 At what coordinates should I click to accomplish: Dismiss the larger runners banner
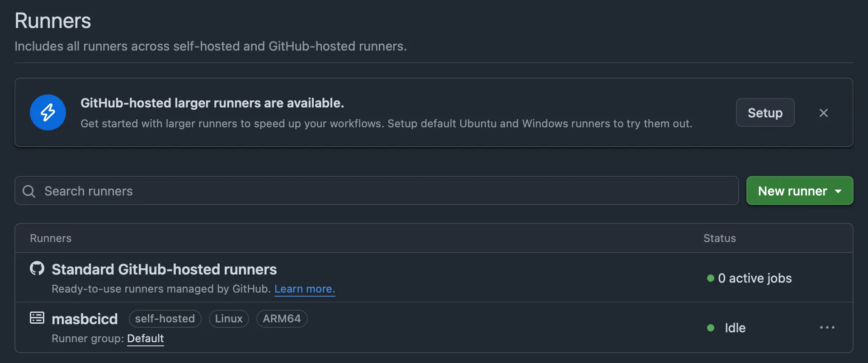point(824,113)
